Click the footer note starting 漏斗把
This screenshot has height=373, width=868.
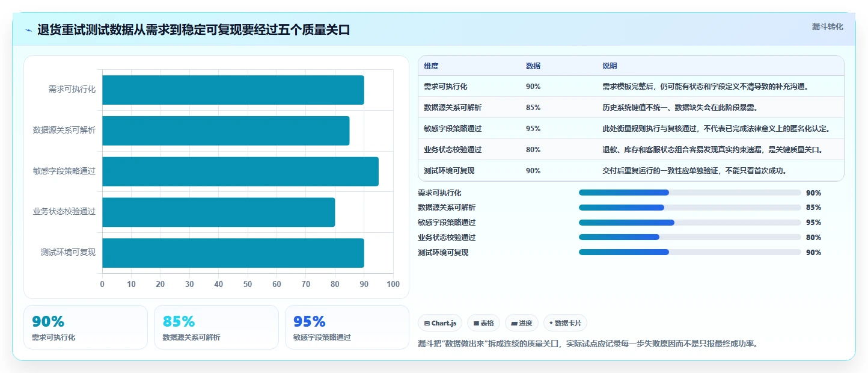[588, 344]
